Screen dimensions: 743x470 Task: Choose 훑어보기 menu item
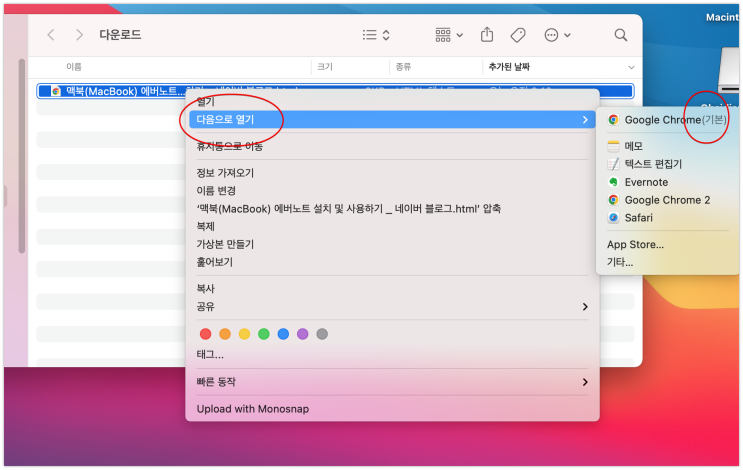215,262
